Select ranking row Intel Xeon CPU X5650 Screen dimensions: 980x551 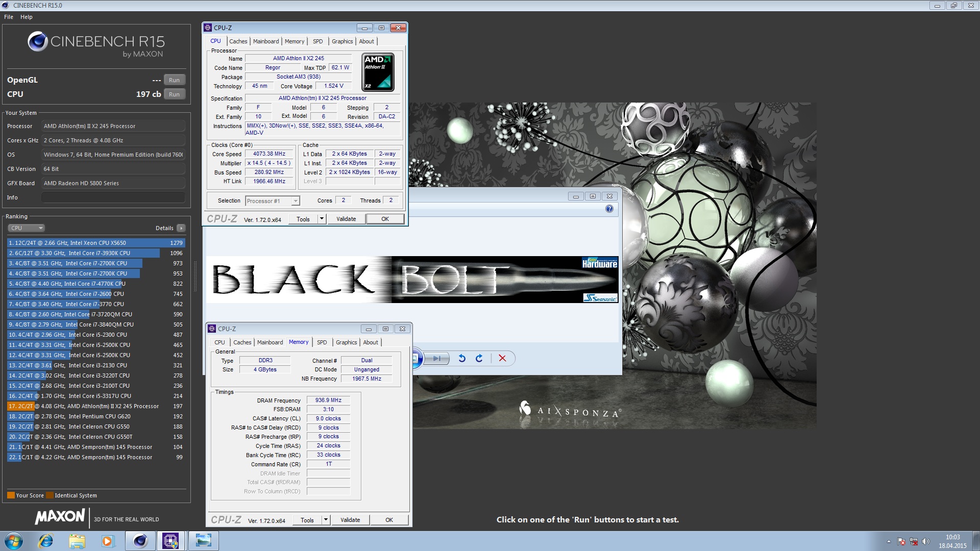click(96, 243)
